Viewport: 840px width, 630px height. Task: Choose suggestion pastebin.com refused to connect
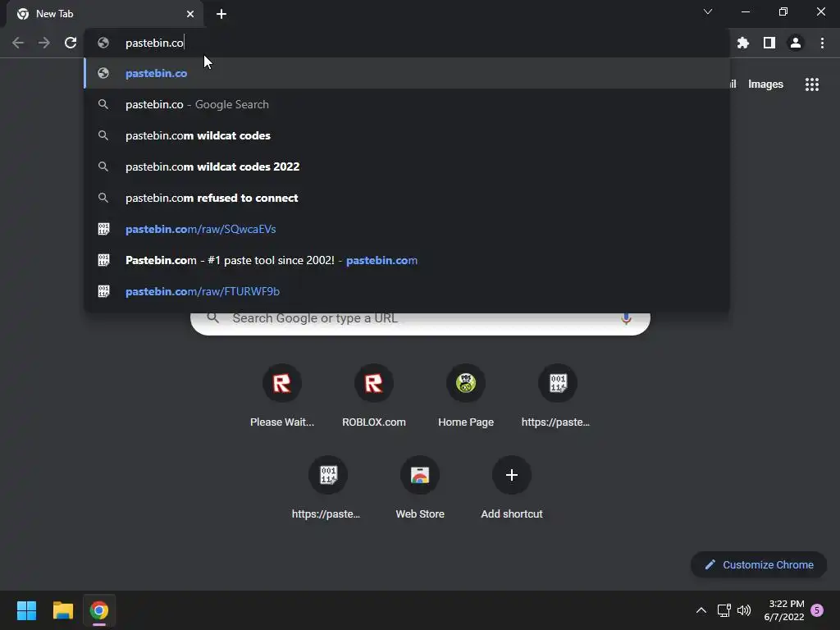407,198
